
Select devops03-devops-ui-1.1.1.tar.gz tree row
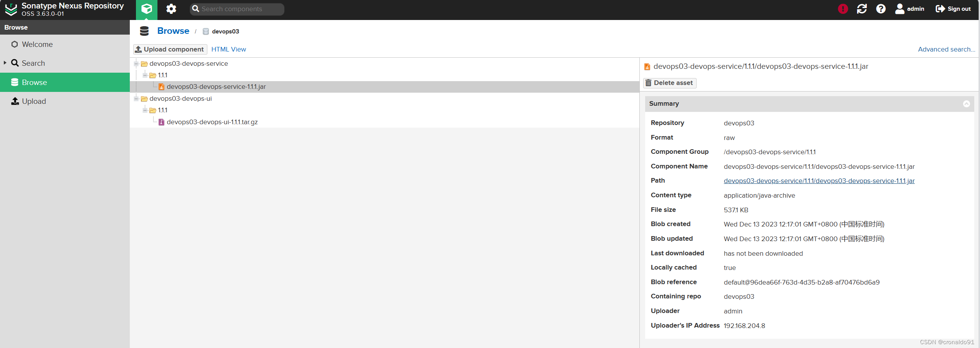[384, 122]
